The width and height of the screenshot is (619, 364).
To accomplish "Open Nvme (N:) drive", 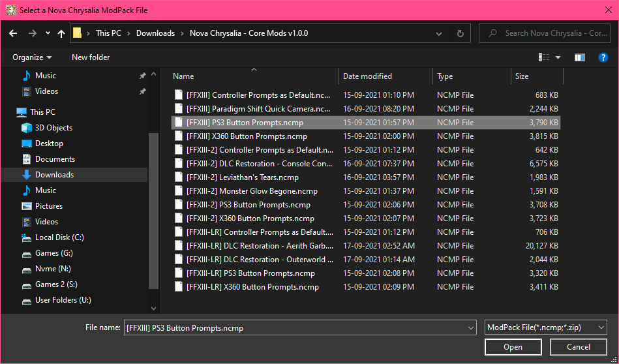I will (53, 269).
